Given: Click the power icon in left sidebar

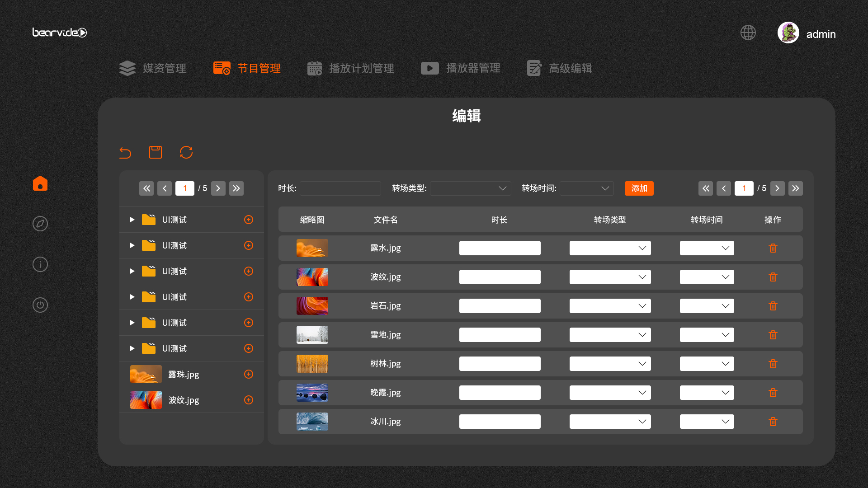Looking at the screenshot, I should click(x=40, y=305).
